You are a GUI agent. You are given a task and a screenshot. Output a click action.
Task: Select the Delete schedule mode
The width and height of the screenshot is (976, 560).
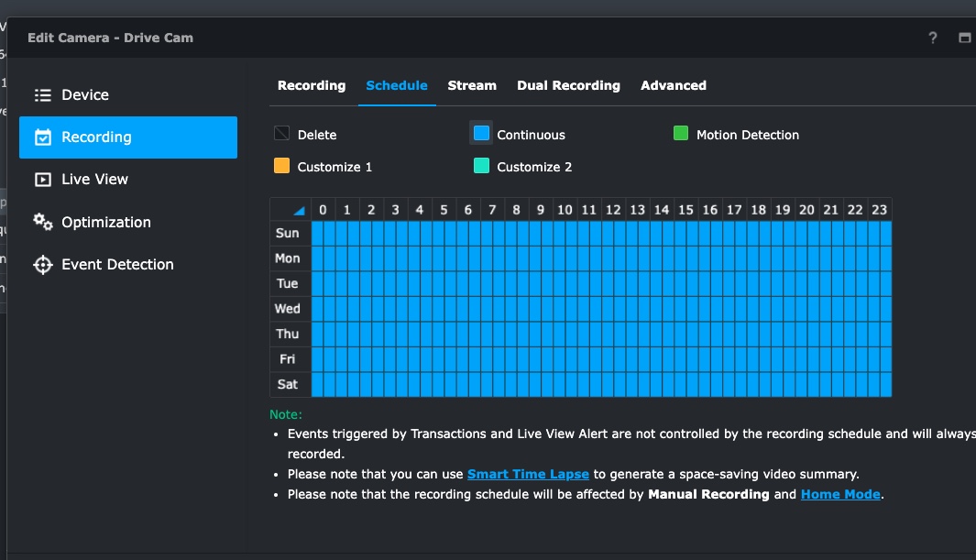[280, 133]
